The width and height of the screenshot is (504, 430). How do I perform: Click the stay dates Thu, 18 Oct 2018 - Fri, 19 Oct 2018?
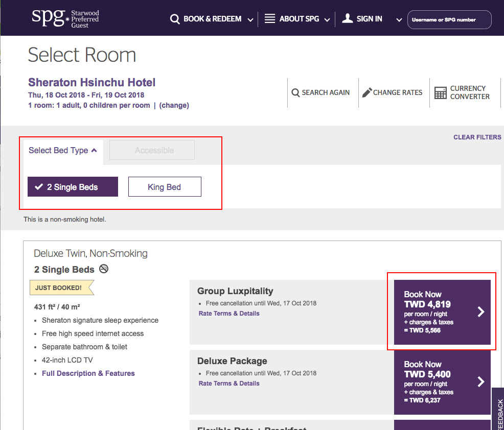pos(86,95)
